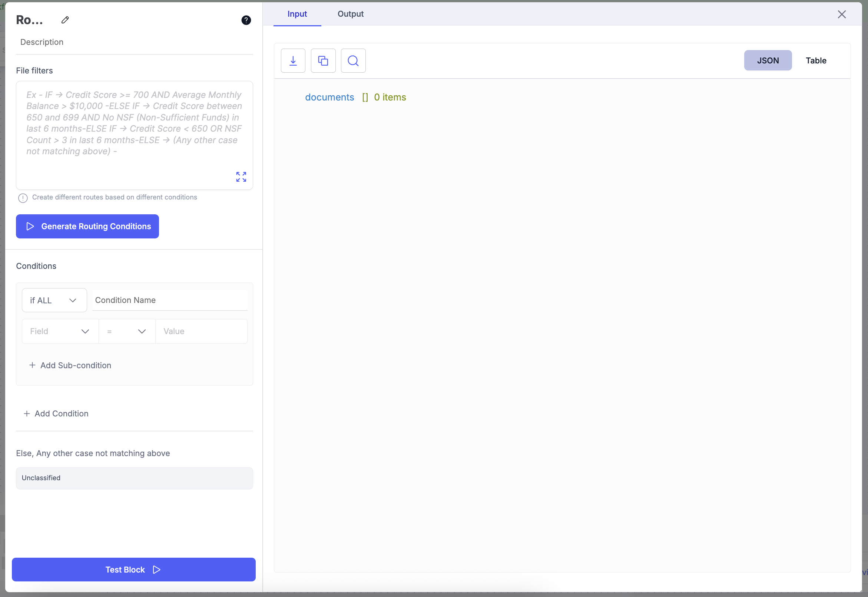Click Add Sub-condition link
The height and width of the screenshot is (597, 868).
pyautogui.click(x=70, y=366)
